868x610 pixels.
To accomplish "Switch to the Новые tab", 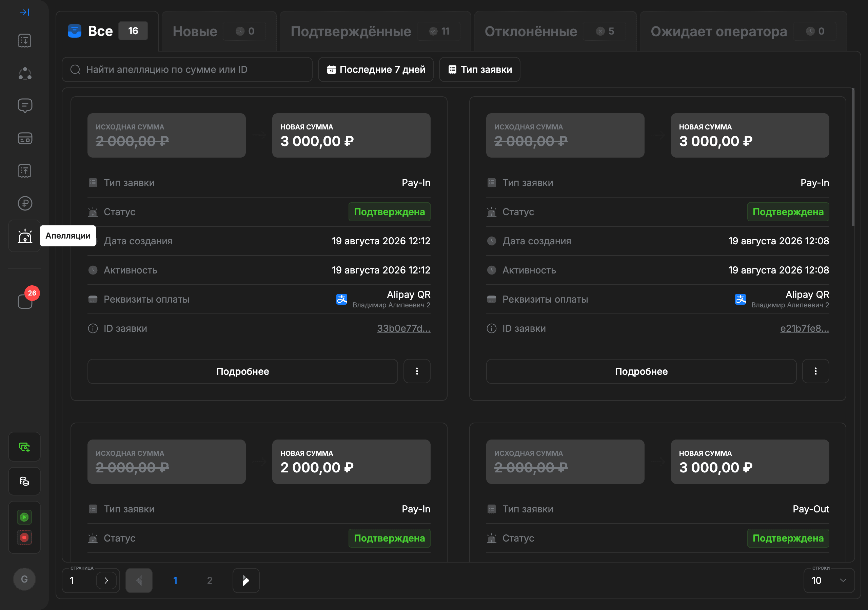I will 219,31.
